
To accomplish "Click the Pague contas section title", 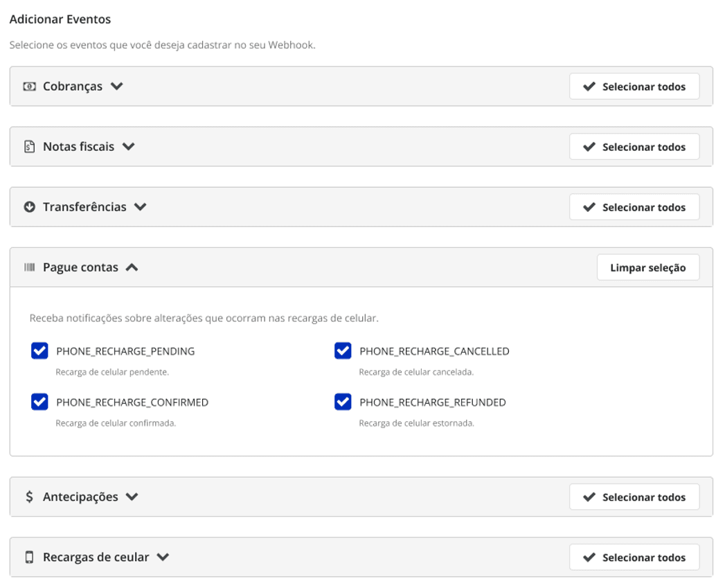I will [80, 267].
